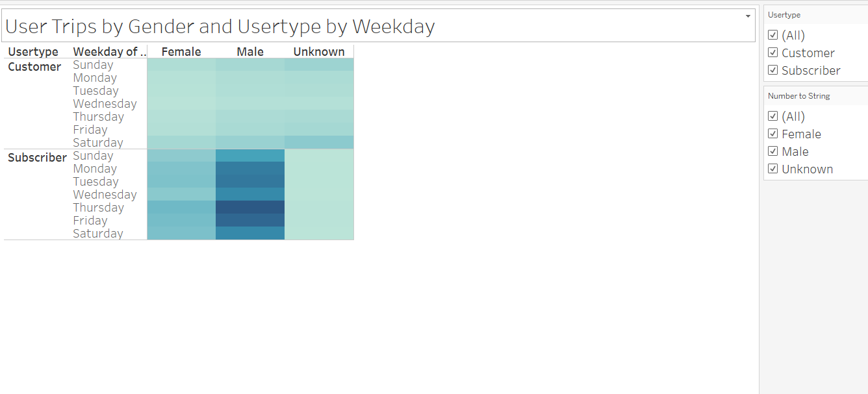Select the "Weekday of .." column header

pos(109,51)
